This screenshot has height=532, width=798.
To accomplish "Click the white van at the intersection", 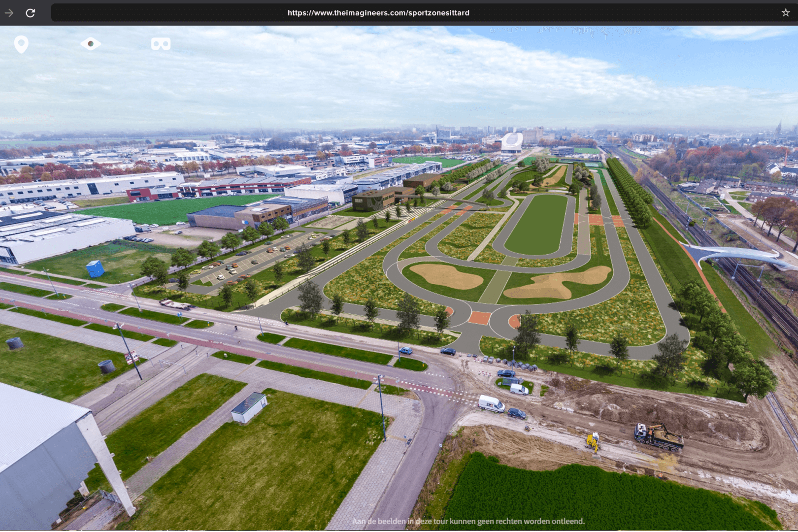I will [x=491, y=403].
